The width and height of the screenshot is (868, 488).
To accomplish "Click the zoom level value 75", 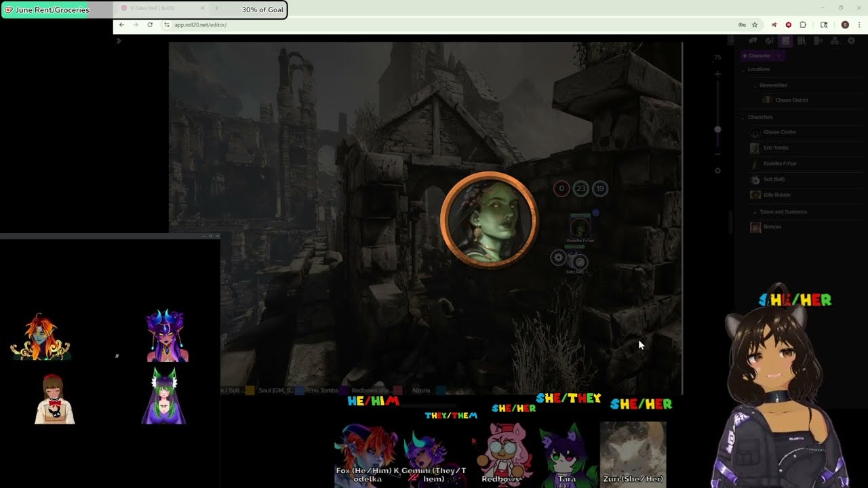I will point(717,58).
